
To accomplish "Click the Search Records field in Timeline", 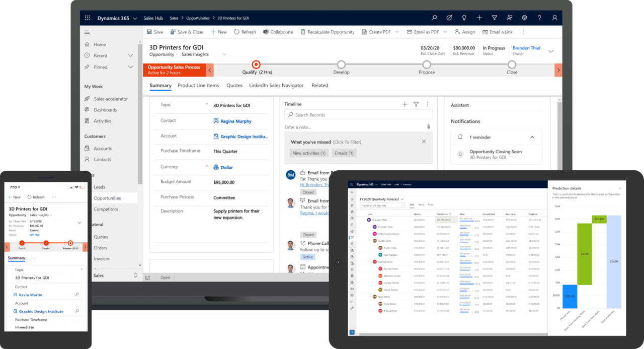I will [x=359, y=115].
